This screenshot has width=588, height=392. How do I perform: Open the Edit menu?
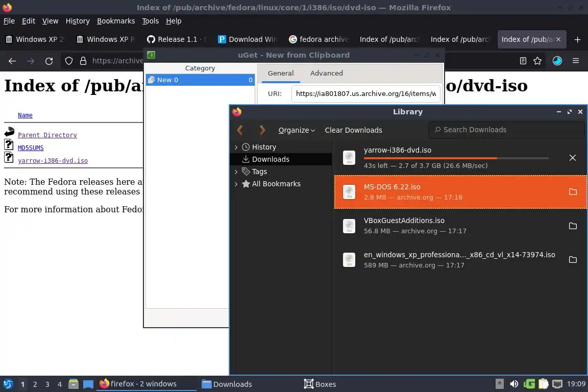[29, 21]
